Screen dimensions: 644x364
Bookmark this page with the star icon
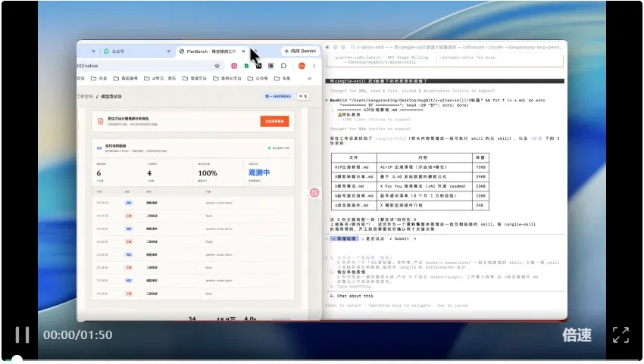click(x=217, y=66)
